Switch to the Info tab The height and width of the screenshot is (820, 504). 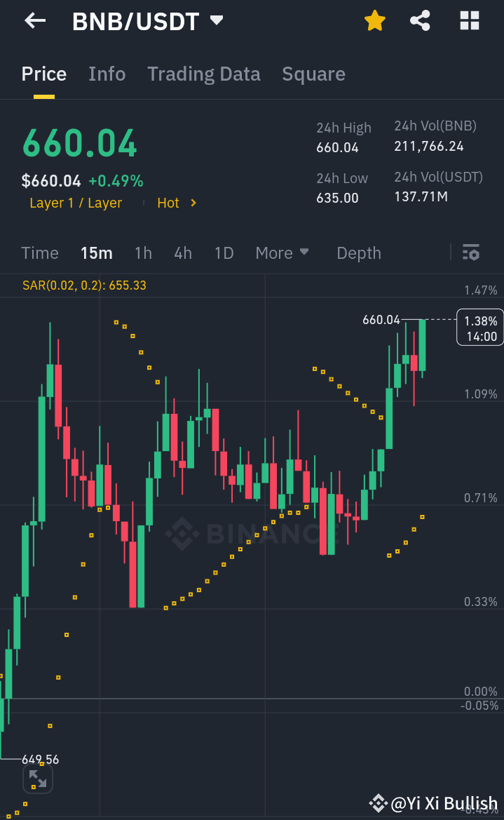[x=107, y=74]
